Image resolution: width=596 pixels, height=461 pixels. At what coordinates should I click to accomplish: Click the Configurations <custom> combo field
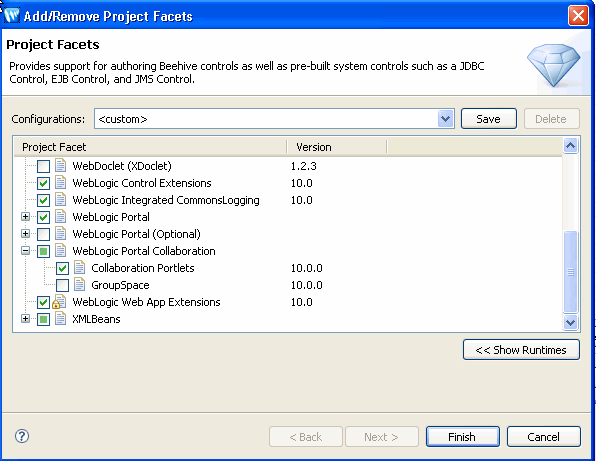coord(274,119)
